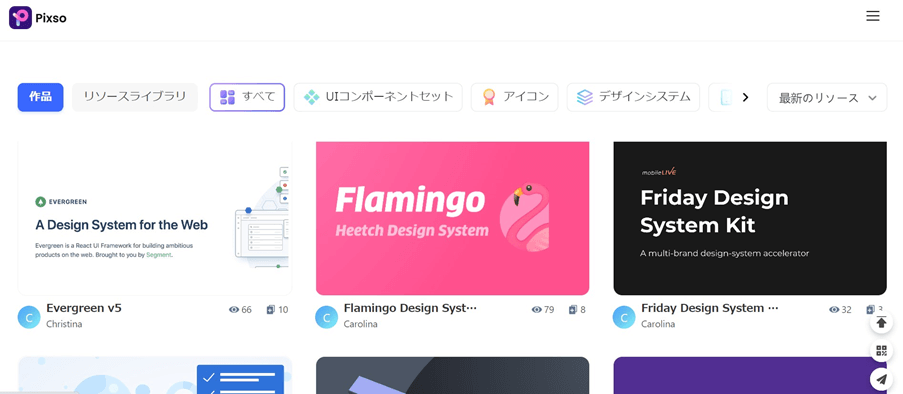Viewport: 903px width, 394px height.
Task: Click the Friday Design System title
Action: pyautogui.click(x=710, y=308)
